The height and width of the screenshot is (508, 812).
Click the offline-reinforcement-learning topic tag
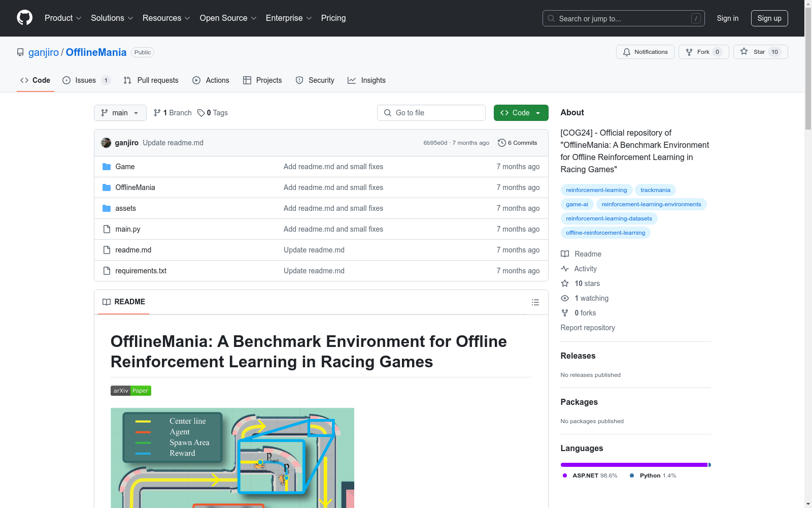pos(605,233)
